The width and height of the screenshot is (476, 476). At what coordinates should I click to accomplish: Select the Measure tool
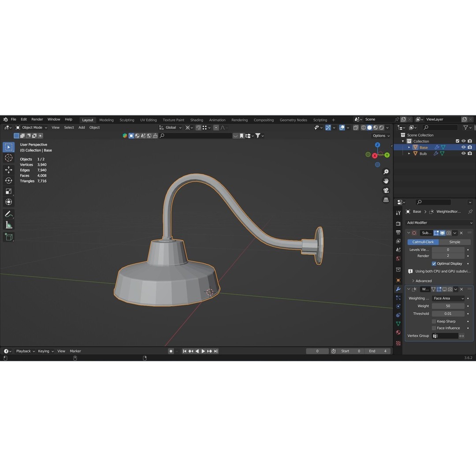tap(8, 225)
